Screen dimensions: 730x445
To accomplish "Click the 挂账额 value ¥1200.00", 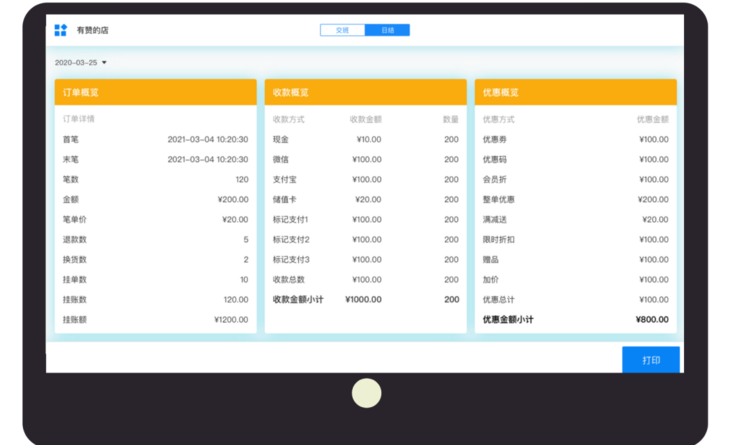I will click(x=231, y=319).
